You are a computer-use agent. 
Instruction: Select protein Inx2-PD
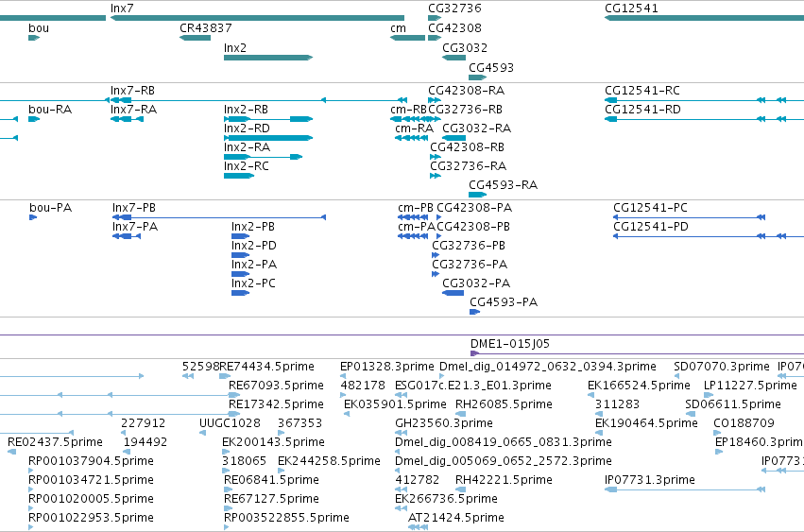254,246
